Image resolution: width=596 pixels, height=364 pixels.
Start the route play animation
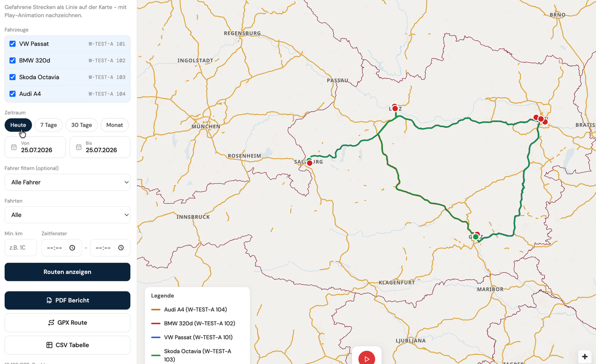tap(366, 358)
